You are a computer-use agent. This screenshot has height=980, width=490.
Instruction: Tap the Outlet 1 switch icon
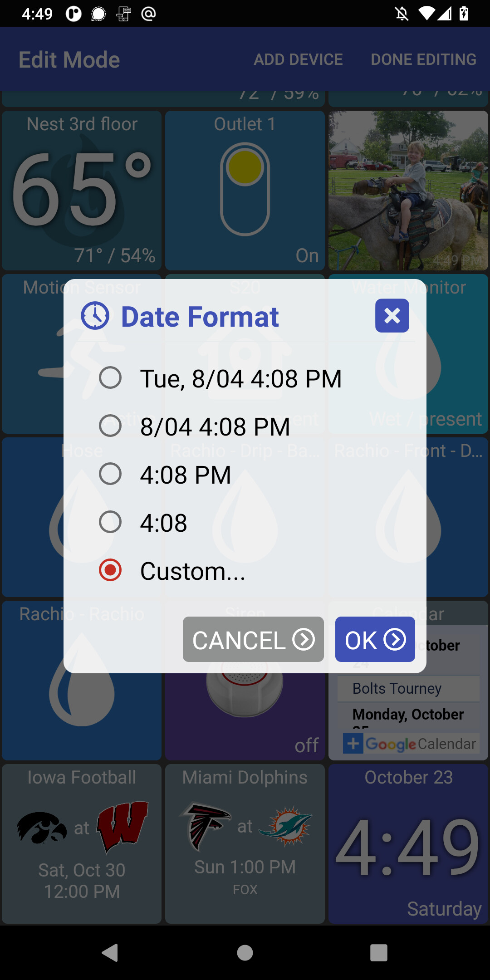(x=245, y=190)
